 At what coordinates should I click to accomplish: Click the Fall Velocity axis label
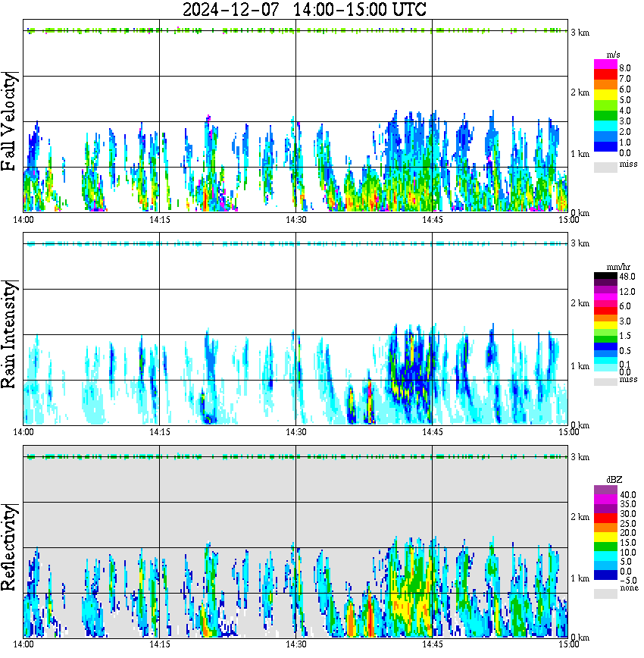pos(9,121)
